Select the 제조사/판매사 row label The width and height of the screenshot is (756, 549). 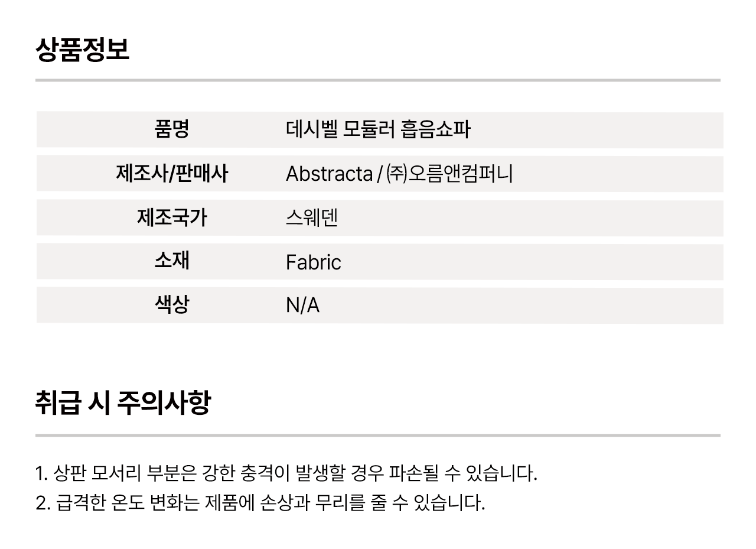tap(171, 174)
